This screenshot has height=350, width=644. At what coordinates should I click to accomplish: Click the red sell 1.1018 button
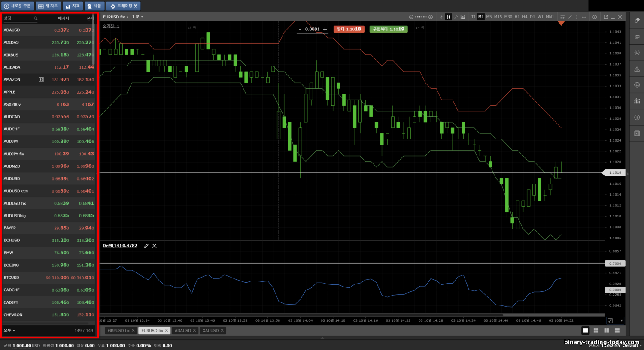click(x=349, y=29)
